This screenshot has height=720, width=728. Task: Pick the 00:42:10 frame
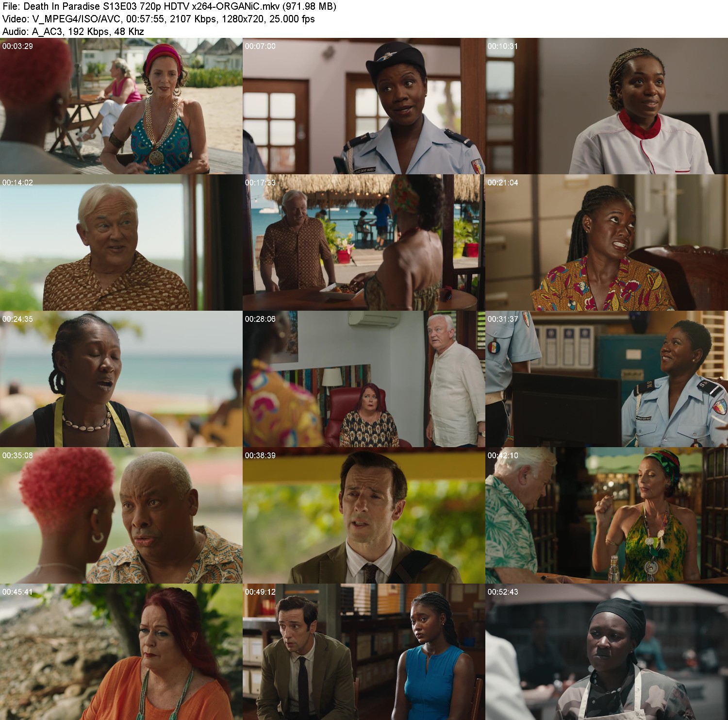(x=607, y=516)
